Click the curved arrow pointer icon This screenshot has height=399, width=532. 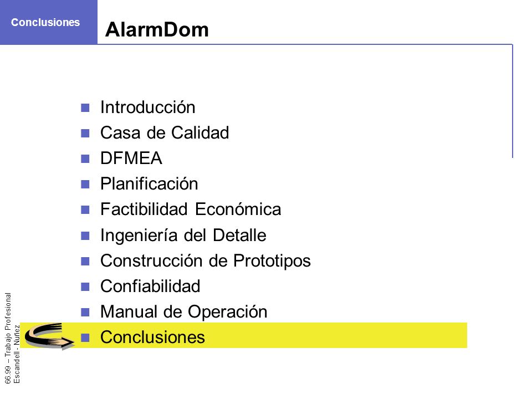[x=49, y=336]
